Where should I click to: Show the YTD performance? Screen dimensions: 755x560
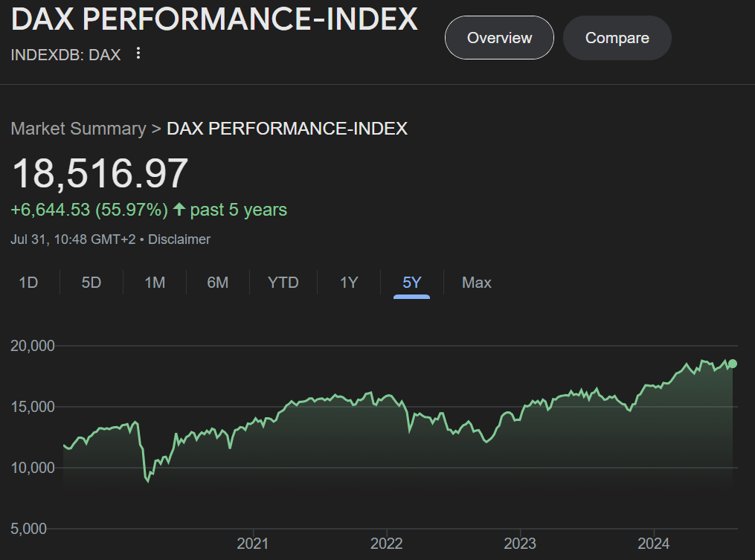[283, 283]
